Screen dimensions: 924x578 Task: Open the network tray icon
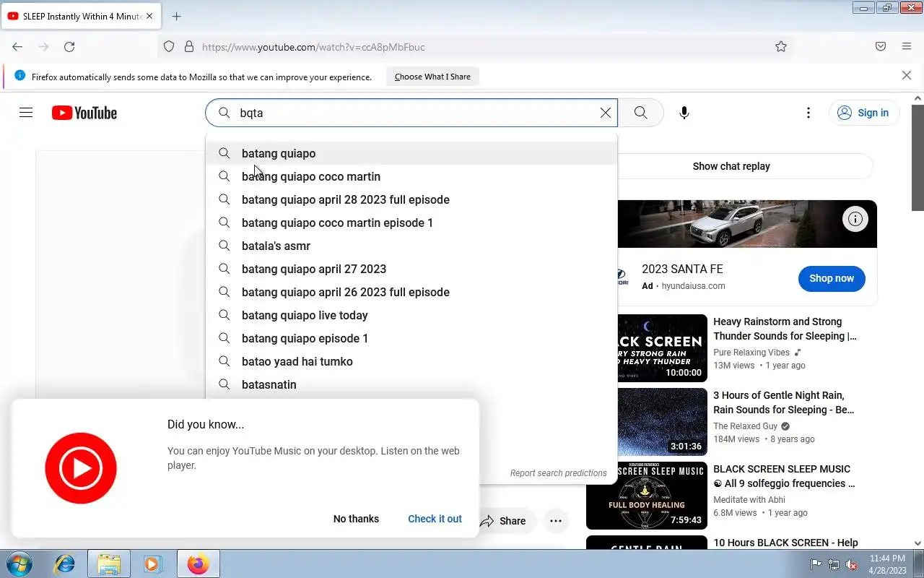pos(834,564)
